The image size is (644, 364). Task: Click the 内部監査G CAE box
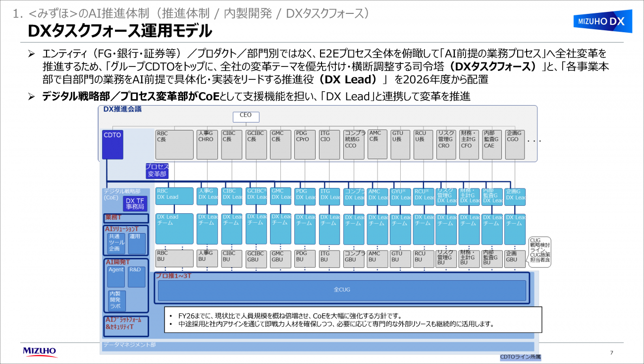pos(492,145)
